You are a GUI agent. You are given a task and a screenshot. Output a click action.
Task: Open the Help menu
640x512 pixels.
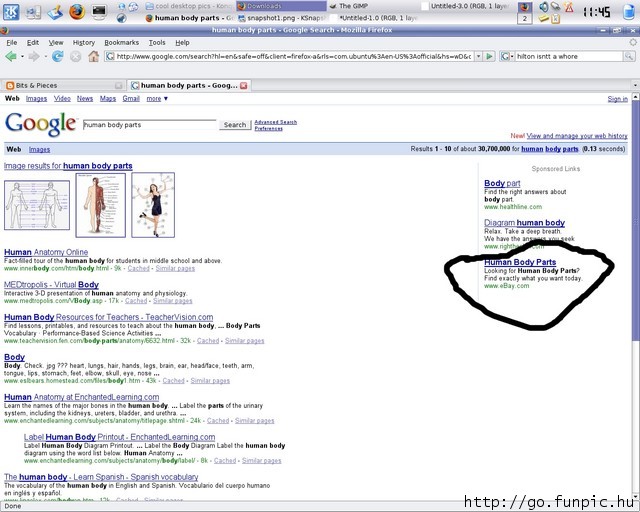pos(182,42)
